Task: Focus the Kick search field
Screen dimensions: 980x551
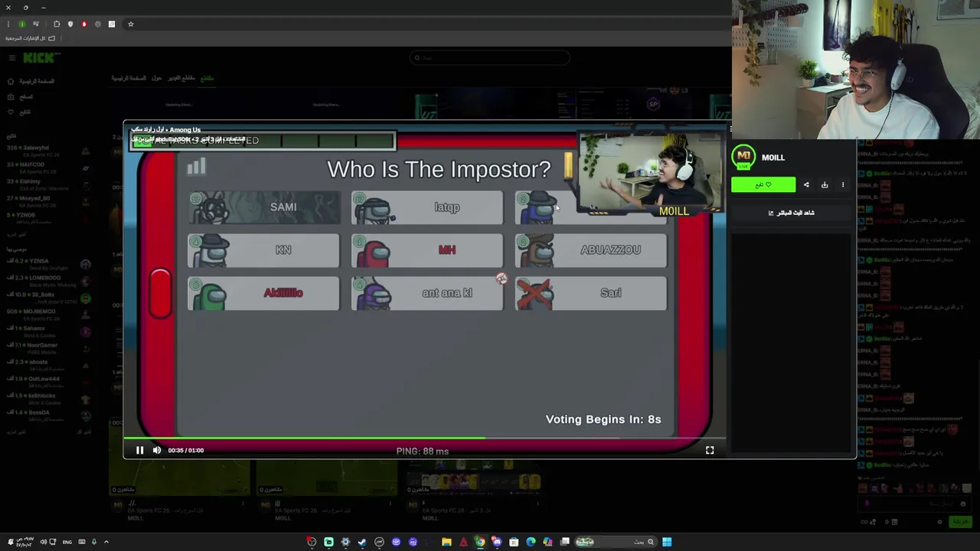Action: (490, 57)
